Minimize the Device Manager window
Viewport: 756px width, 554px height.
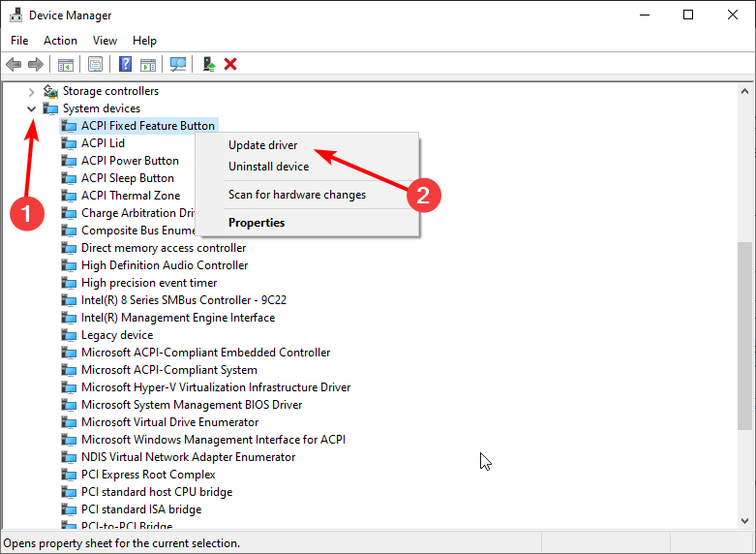tap(645, 15)
